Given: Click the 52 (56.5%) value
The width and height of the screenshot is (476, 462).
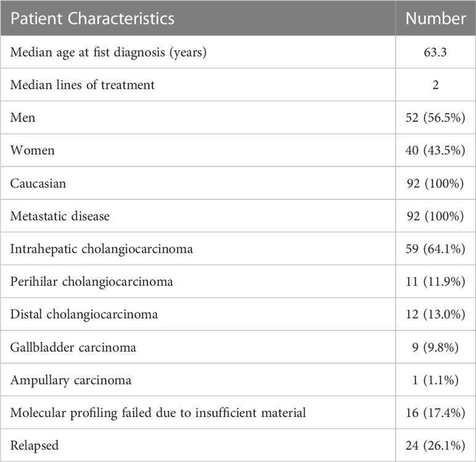Looking at the screenshot, I should coord(435,118).
